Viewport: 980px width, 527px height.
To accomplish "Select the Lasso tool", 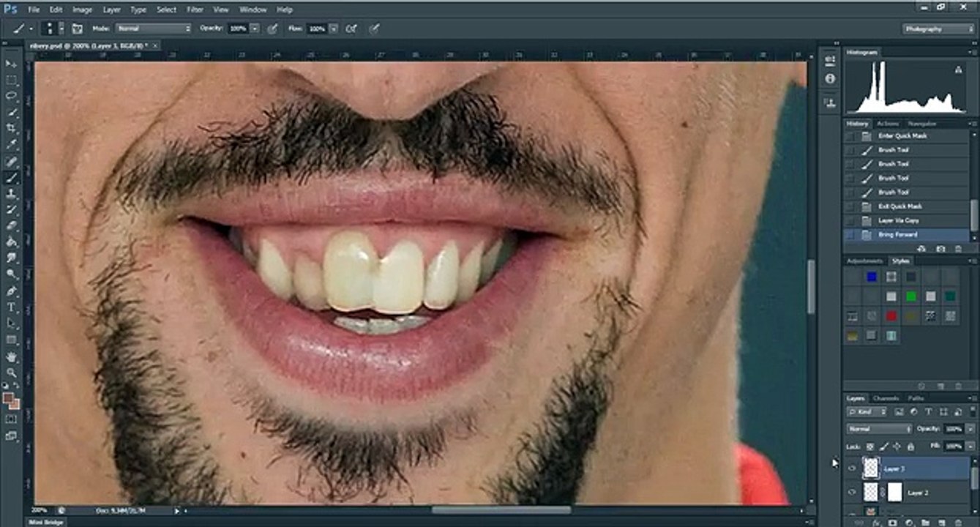I will click(x=11, y=96).
